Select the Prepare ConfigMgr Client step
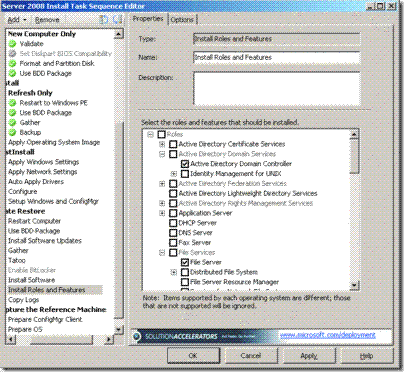The height and width of the screenshot is (372, 404). (45, 319)
